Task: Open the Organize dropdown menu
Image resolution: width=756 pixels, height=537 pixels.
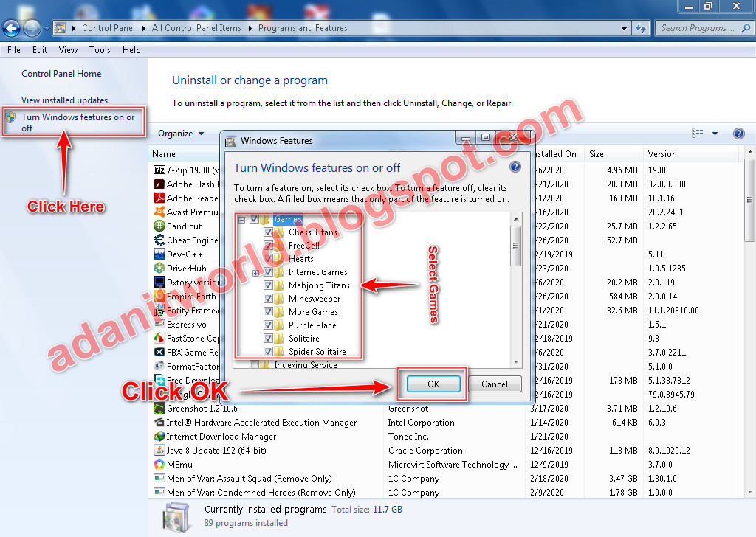Action: click(182, 134)
